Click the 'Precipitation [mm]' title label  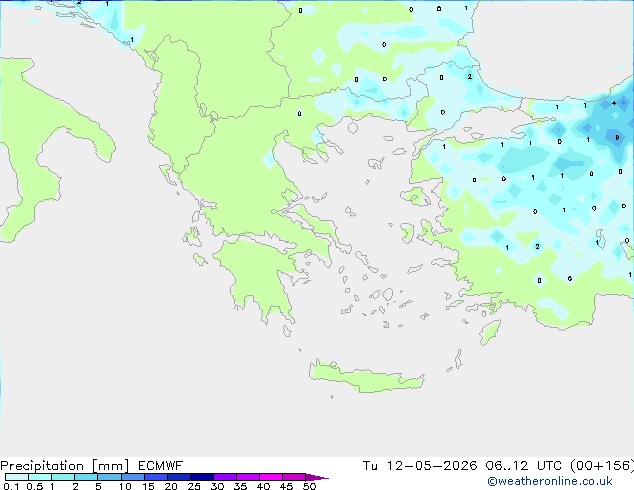64,466
